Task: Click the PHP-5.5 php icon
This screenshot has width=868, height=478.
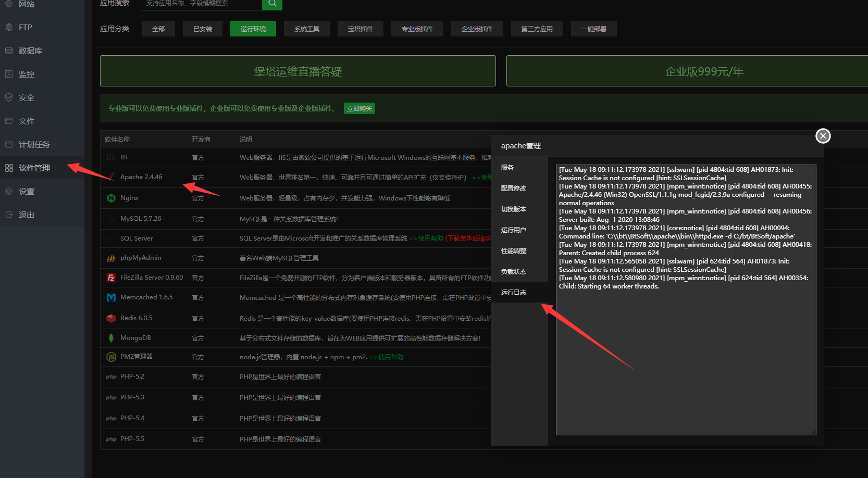Action: [x=111, y=439]
